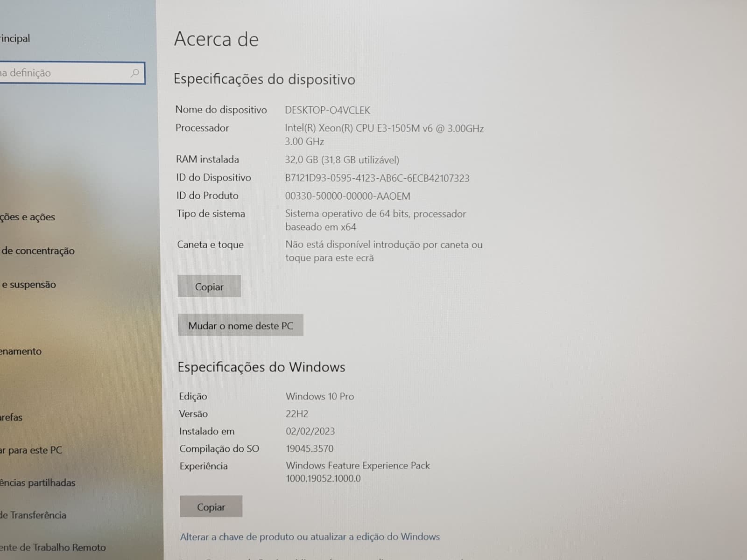The height and width of the screenshot is (560, 747).
Task: Go to the 'rincipal' home link
Action: pyautogui.click(x=15, y=39)
